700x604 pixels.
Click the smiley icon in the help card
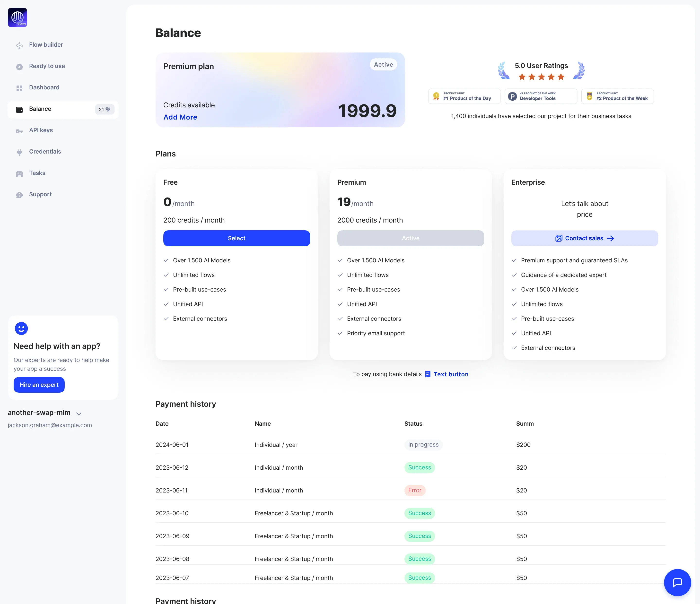tap(21, 328)
